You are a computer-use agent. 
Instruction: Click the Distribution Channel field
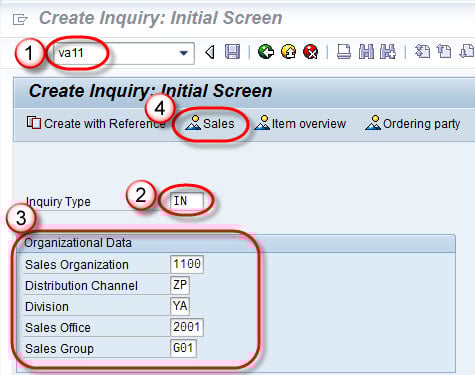[x=180, y=285]
